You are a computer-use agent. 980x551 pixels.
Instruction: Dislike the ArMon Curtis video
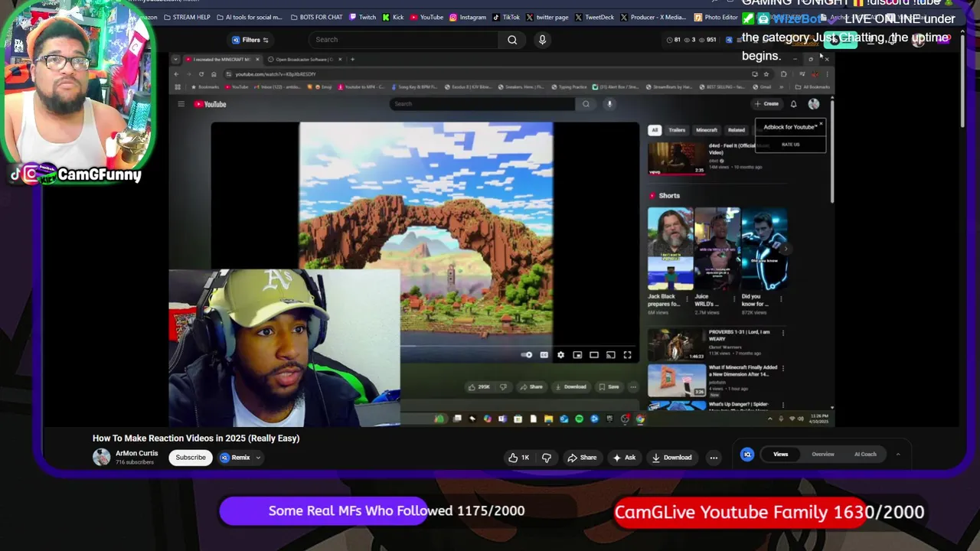point(547,458)
